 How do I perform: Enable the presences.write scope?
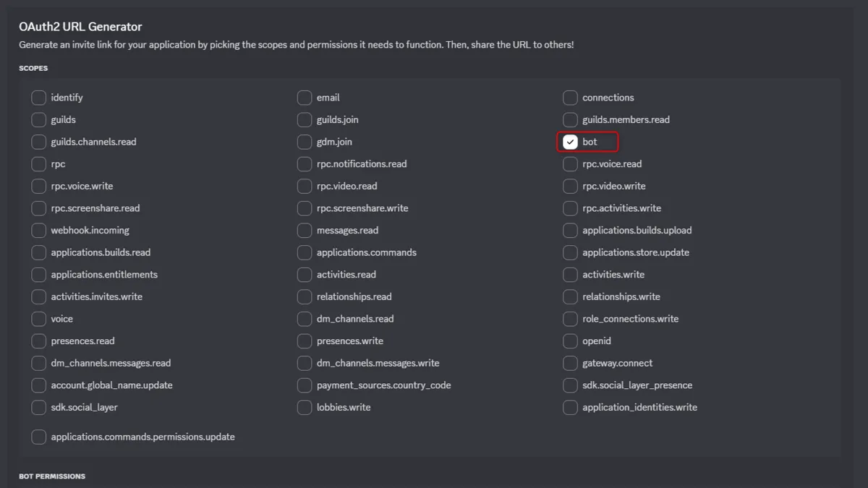coord(305,341)
